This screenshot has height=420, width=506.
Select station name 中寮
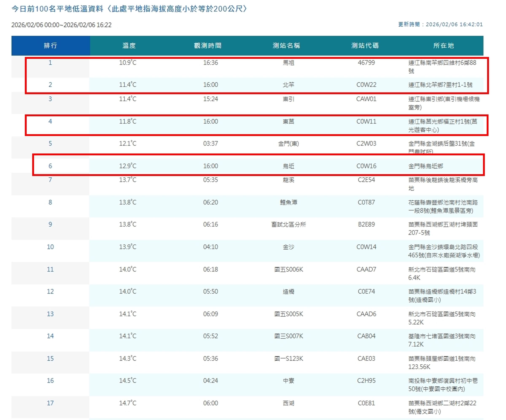288,381
